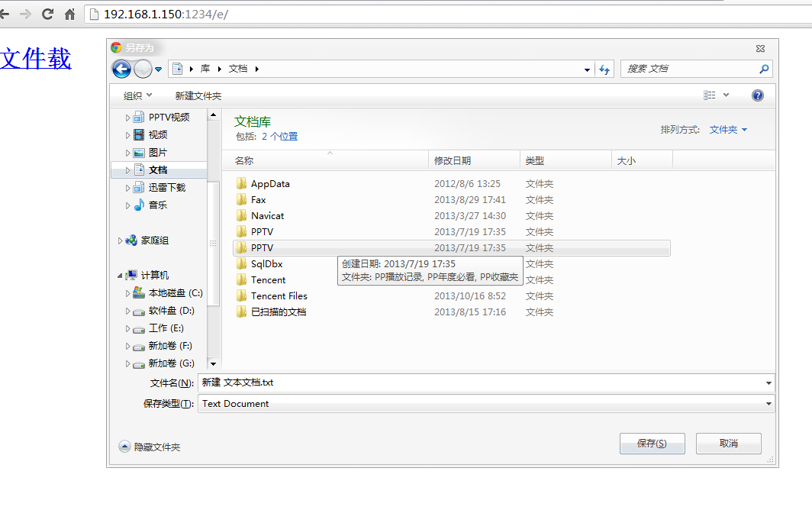Click browser reload button
Screen dimensions: 812x510
coord(47,14)
